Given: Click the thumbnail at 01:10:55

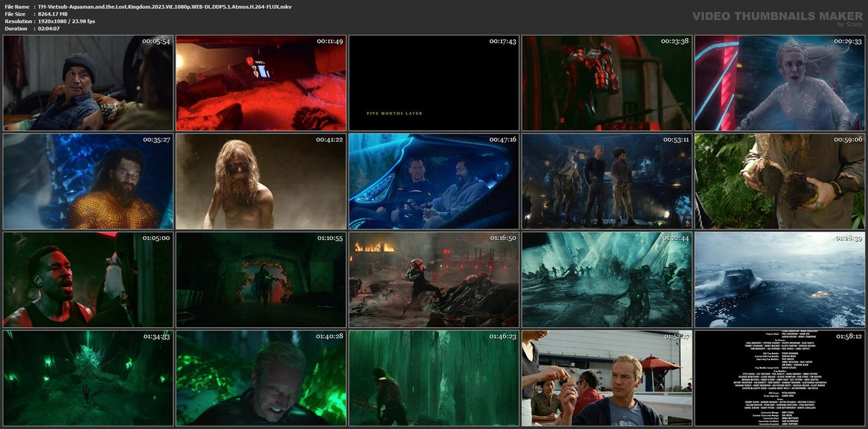Looking at the screenshot, I should click(261, 280).
